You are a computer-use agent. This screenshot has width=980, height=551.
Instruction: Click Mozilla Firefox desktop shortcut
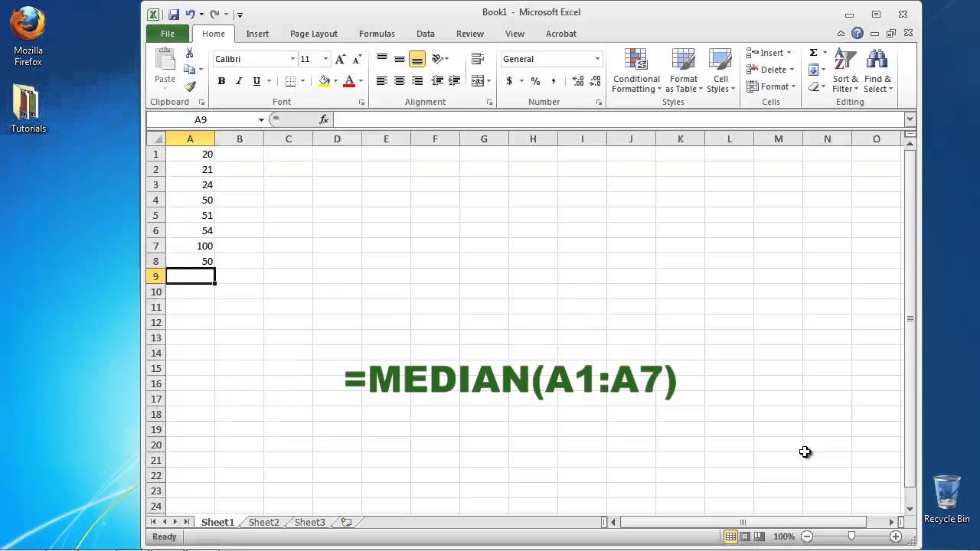tap(28, 37)
